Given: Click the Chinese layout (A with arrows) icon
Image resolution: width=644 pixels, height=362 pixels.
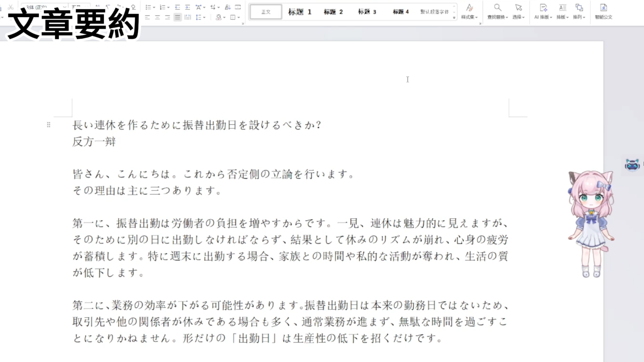Looking at the screenshot, I should click(x=198, y=7).
